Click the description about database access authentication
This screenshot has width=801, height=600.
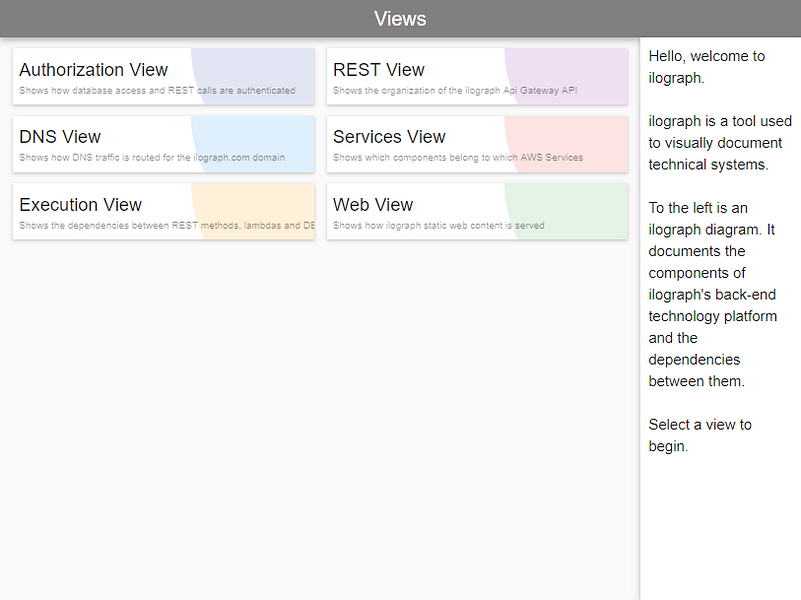[157, 90]
